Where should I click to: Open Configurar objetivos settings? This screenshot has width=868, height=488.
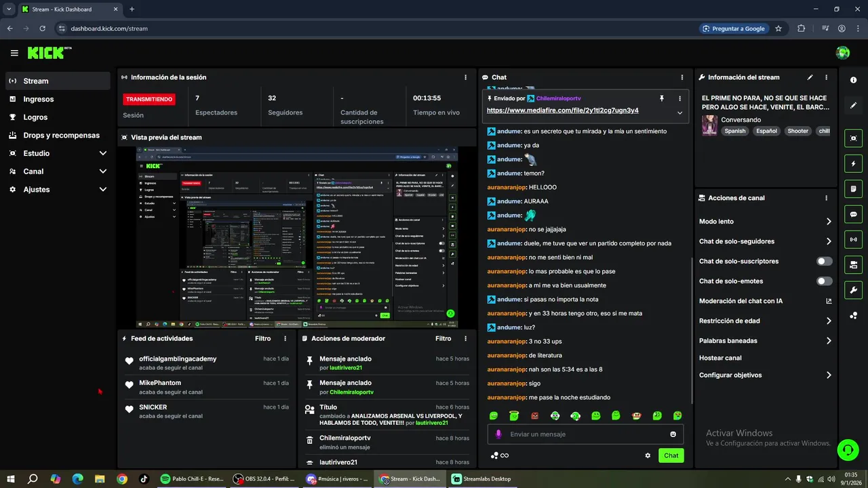coord(765,375)
